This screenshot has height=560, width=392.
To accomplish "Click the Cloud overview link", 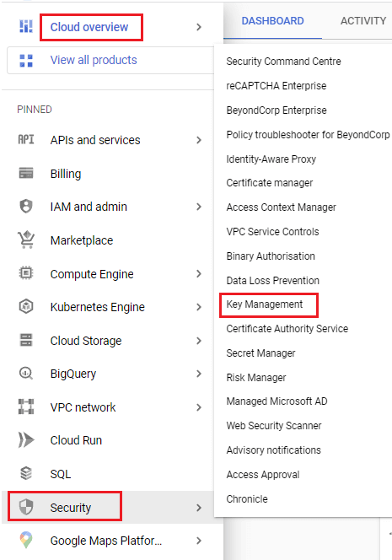I will tap(89, 27).
